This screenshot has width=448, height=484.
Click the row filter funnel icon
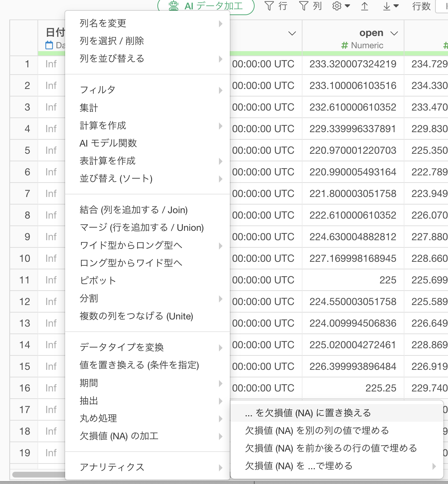coord(269,6)
